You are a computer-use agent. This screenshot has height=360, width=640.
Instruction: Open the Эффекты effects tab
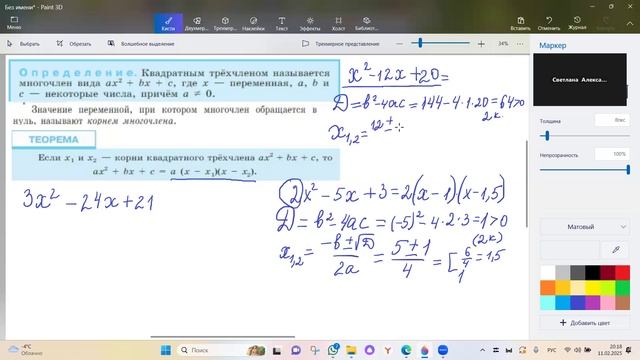(310, 23)
